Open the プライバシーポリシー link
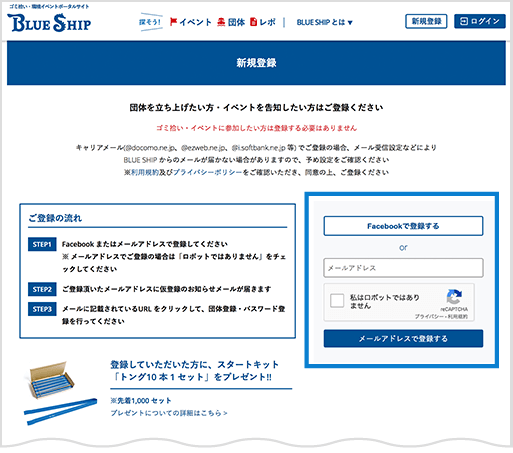 (207, 172)
